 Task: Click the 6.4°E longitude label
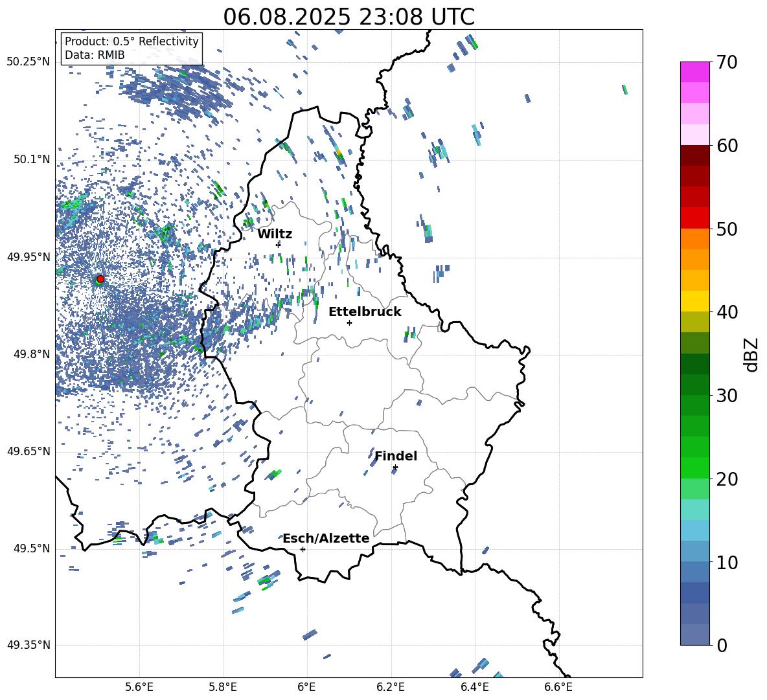pos(474,687)
